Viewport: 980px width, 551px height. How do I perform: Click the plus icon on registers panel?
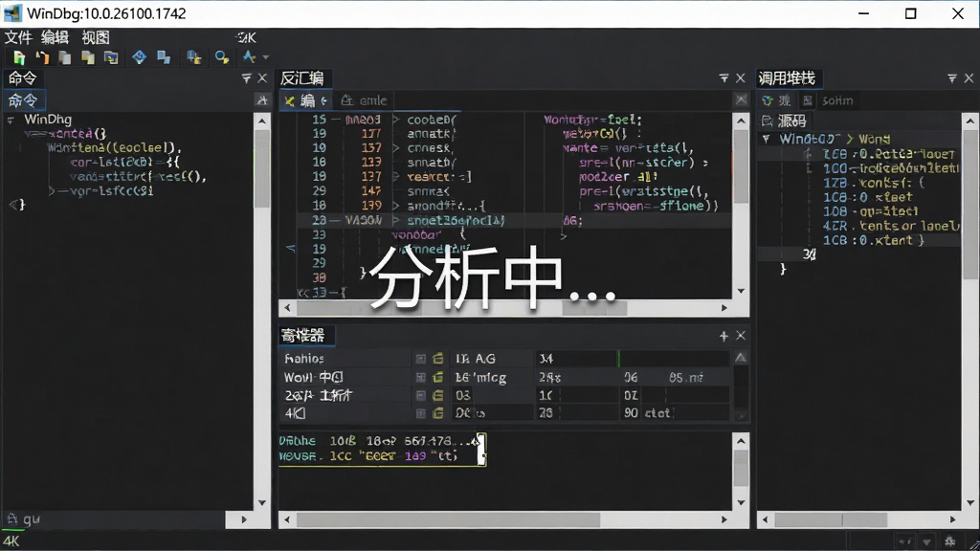click(x=724, y=336)
